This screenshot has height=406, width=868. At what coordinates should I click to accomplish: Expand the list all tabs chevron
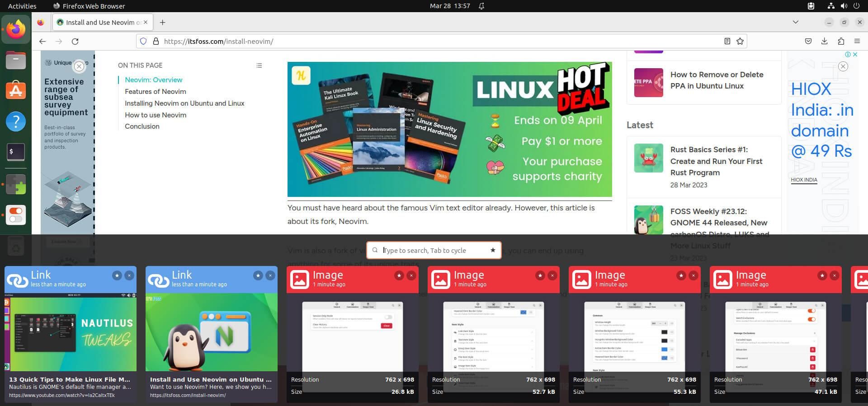tap(795, 22)
